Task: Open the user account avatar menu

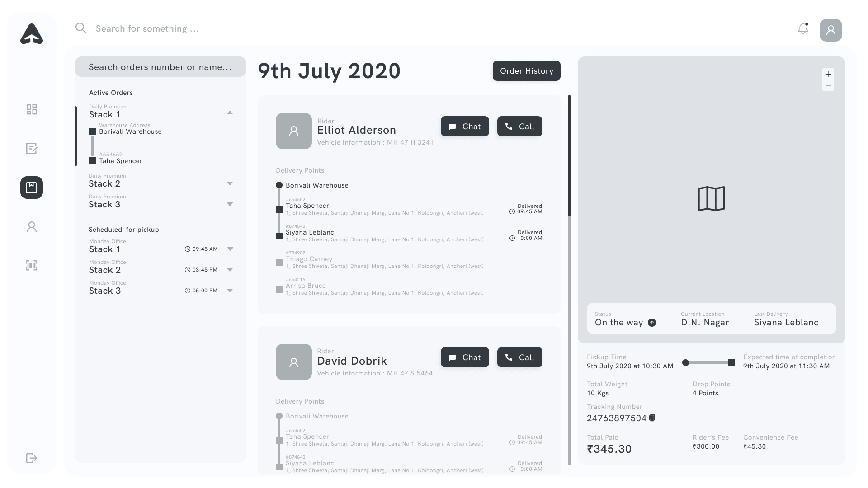Action: 830,30
